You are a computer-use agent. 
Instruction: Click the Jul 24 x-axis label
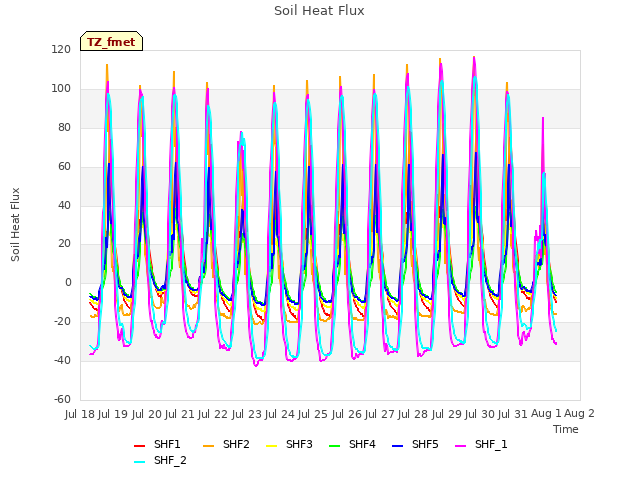tap(280, 414)
